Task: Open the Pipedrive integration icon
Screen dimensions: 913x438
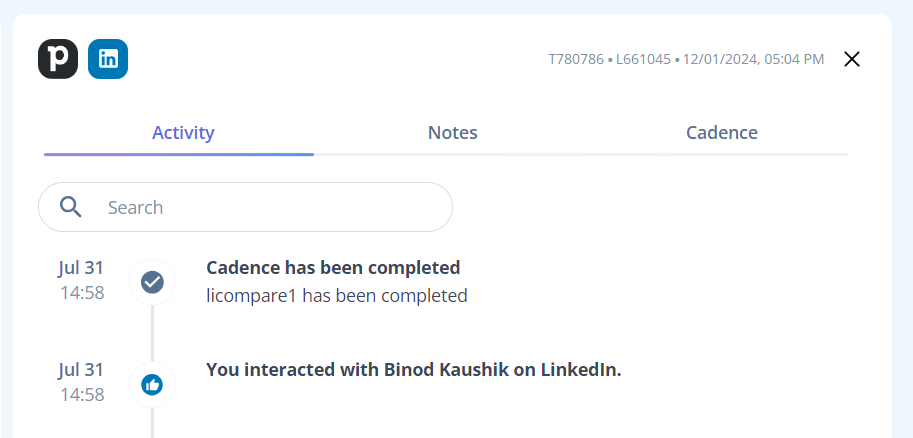Action: (58, 59)
